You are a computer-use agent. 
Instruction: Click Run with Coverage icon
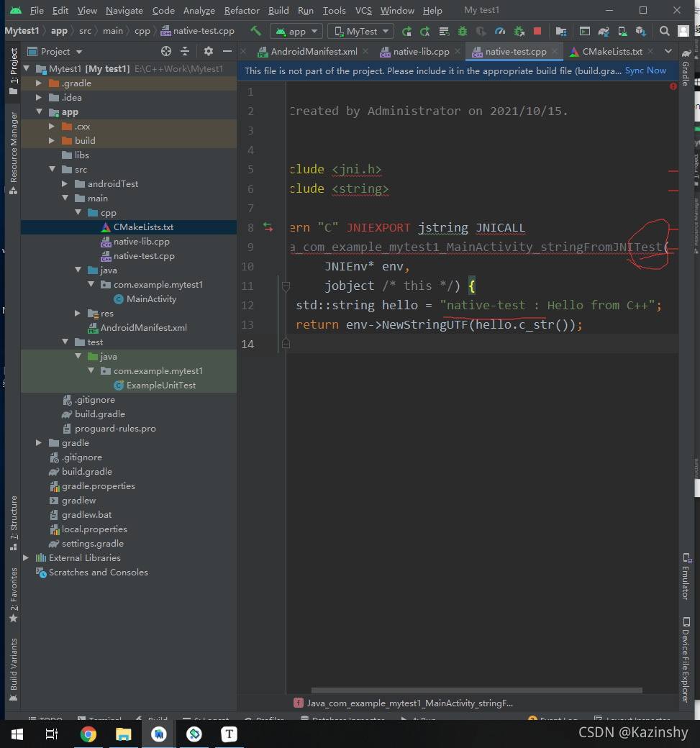[481, 32]
